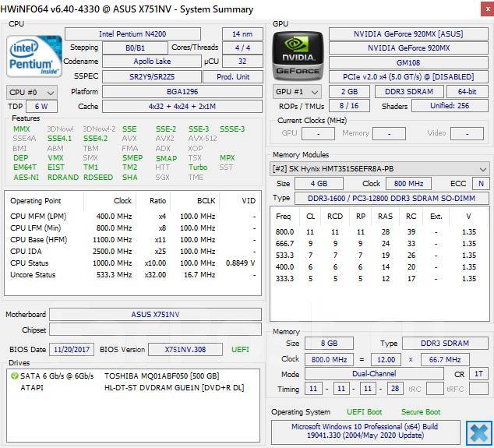
Task: Click the UEFI label beside BIOS version
Action: [x=240, y=349]
